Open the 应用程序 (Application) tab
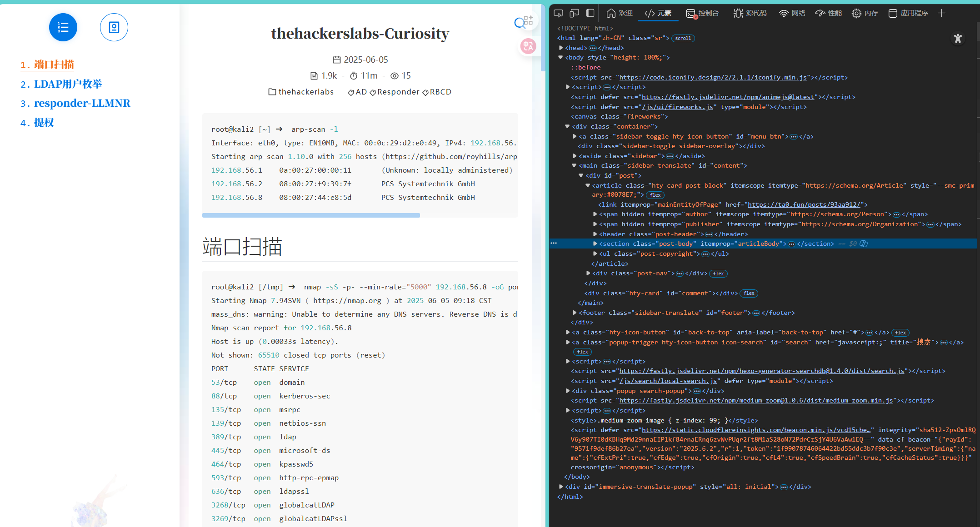 coord(908,13)
